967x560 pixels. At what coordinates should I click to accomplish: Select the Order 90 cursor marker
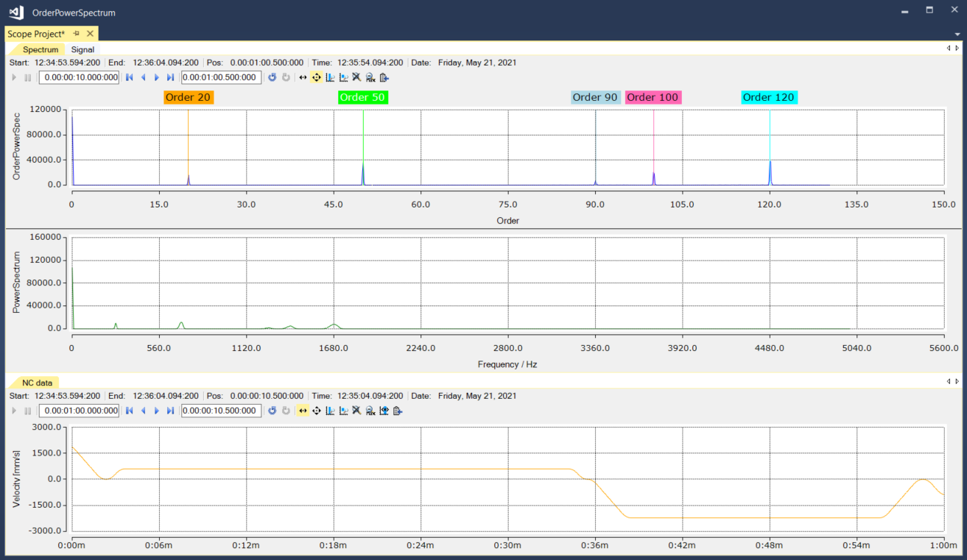[x=596, y=97]
